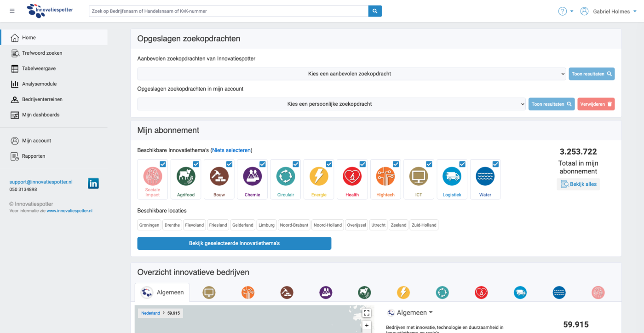Click the company name search field
Viewport: 644px width, 333px height.
click(228, 11)
